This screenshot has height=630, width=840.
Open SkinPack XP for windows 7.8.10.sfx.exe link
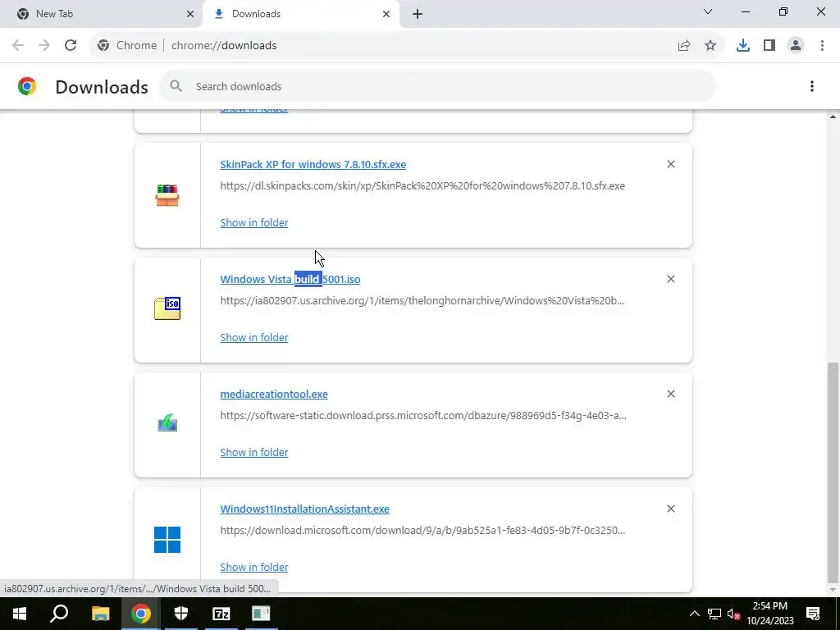click(313, 164)
